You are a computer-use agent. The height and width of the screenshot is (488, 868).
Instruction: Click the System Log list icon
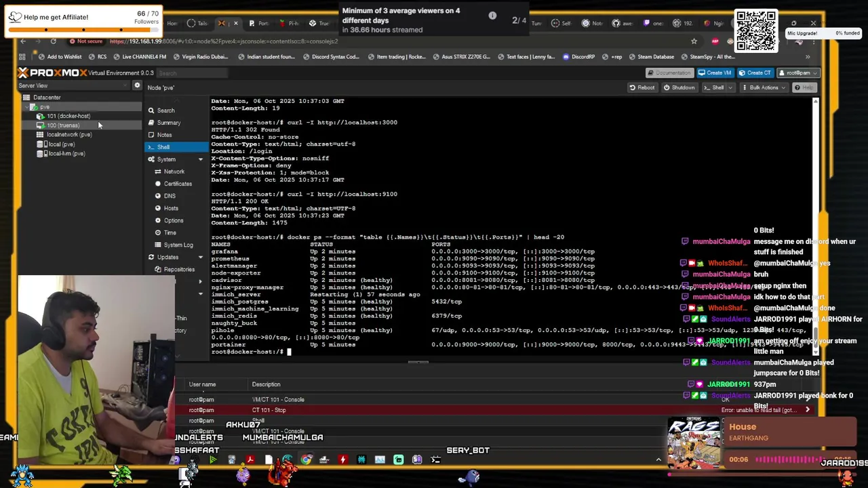[x=158, y=245]
